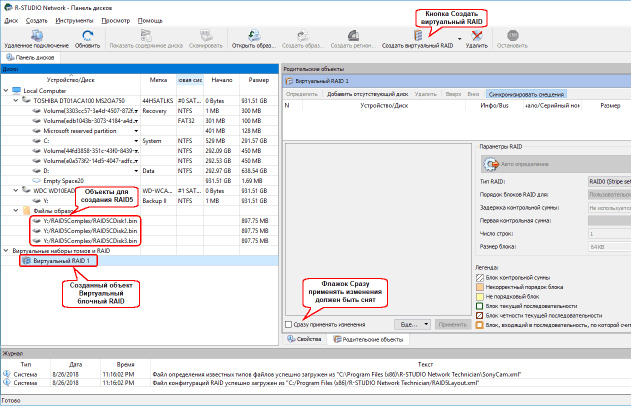Click the Блок контрольной суммы legend swatch
Screen dimensions: 631x417
point(480,278)
